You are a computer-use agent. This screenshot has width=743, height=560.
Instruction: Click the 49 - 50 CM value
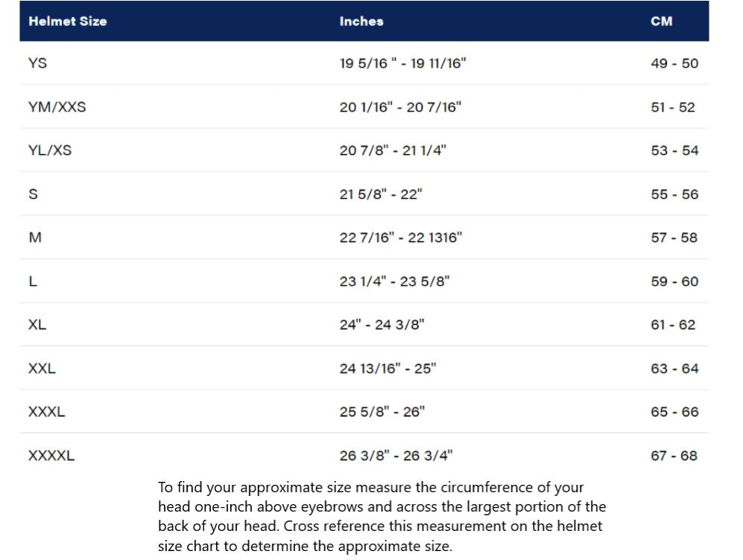pos(674,63)
